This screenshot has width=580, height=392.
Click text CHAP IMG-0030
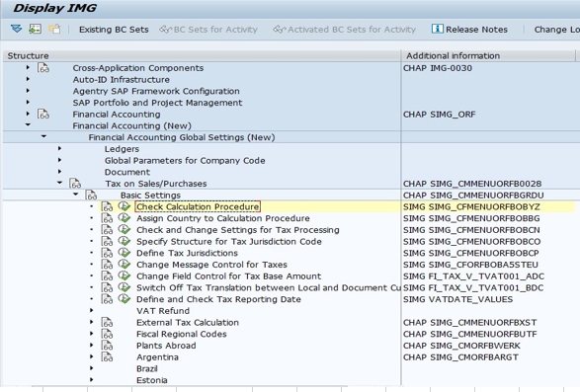pyautogui.click(x=437, y=68)
